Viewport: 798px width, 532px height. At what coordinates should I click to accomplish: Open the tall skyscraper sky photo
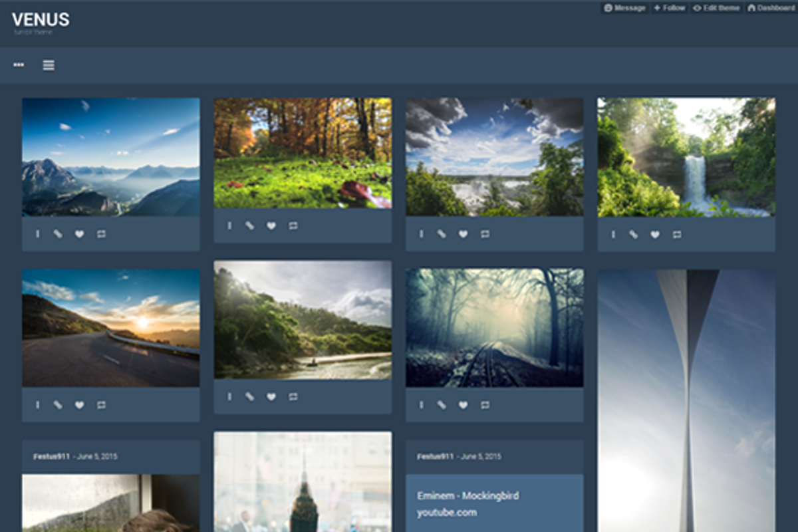(x=686, y=399)
